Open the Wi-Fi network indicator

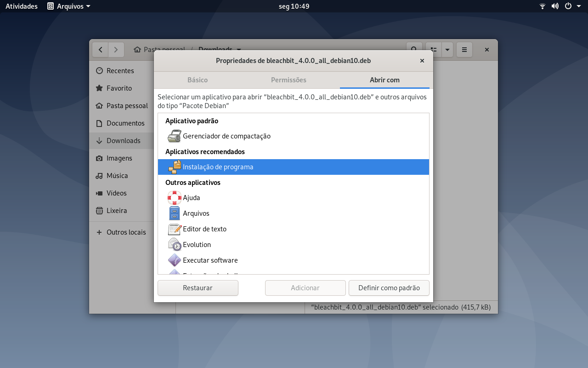(x=543, y=6)
